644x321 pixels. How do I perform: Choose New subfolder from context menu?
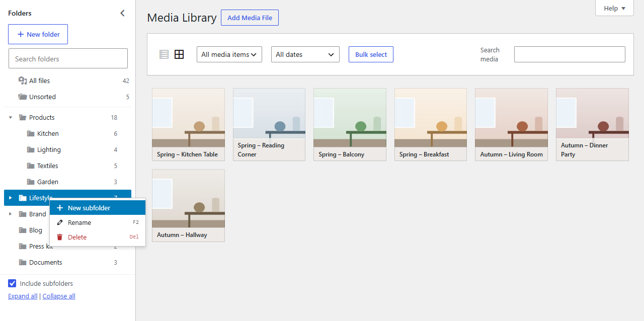point(98,208)
